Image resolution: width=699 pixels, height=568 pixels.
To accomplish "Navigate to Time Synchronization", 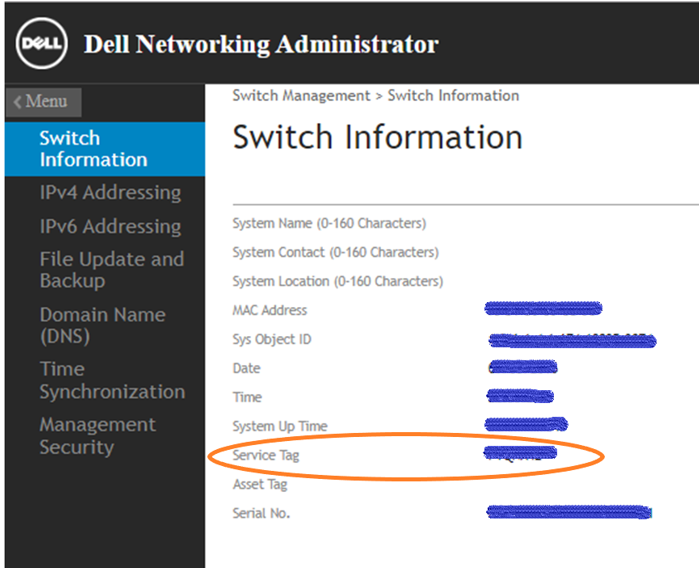I will pyautogui.click(x=112, y=380).
